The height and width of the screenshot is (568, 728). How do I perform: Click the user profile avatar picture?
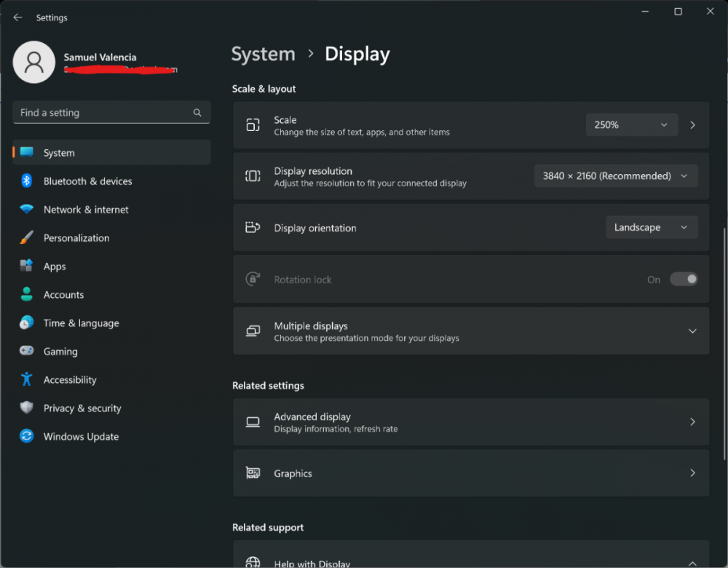pos(34,63)
